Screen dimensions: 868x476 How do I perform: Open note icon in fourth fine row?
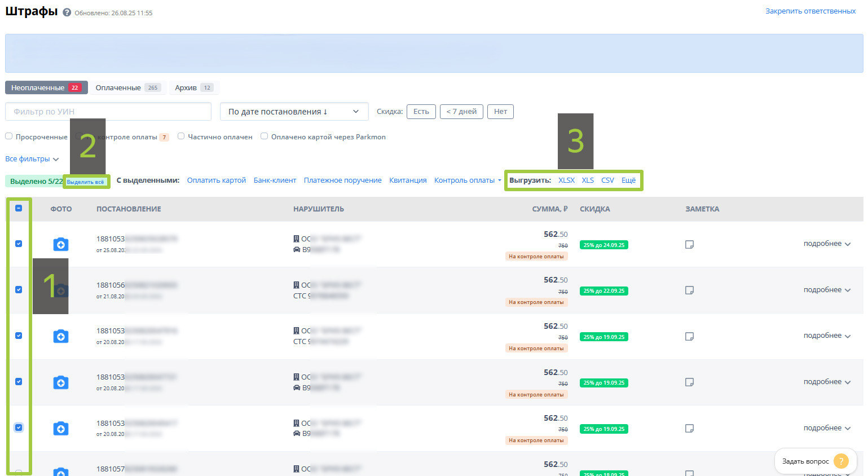(x=689, y=382)
